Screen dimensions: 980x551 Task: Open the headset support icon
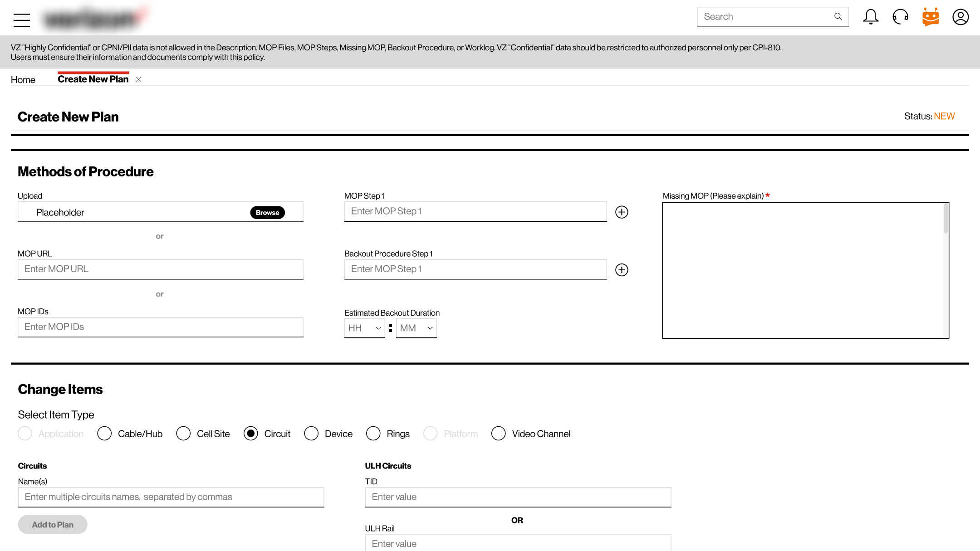point(900,17)
